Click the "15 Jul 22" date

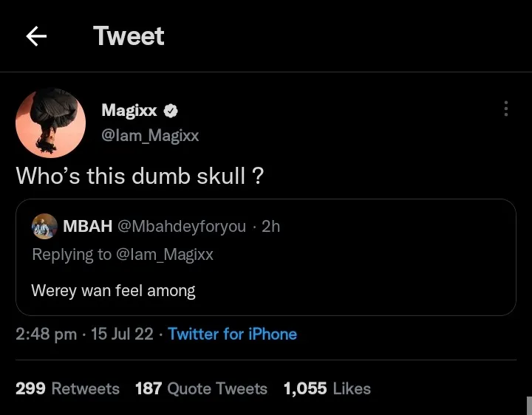click(x=122, y=334)
